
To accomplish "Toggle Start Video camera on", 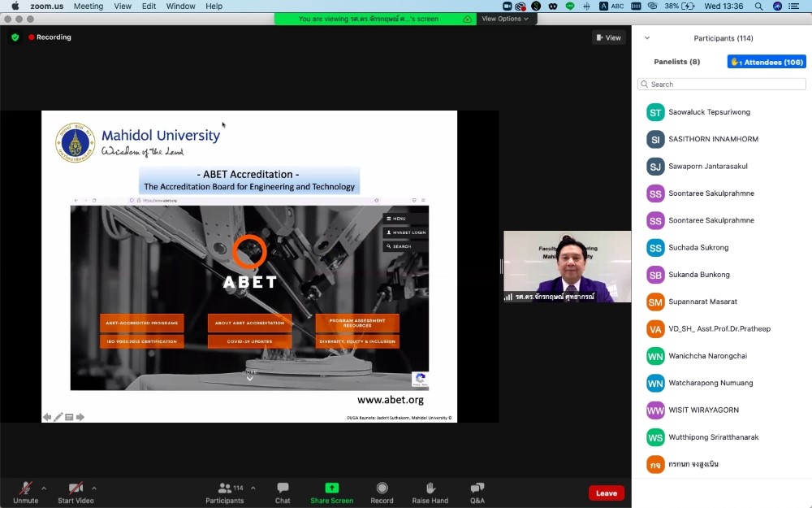I will (x=76, y=488).
